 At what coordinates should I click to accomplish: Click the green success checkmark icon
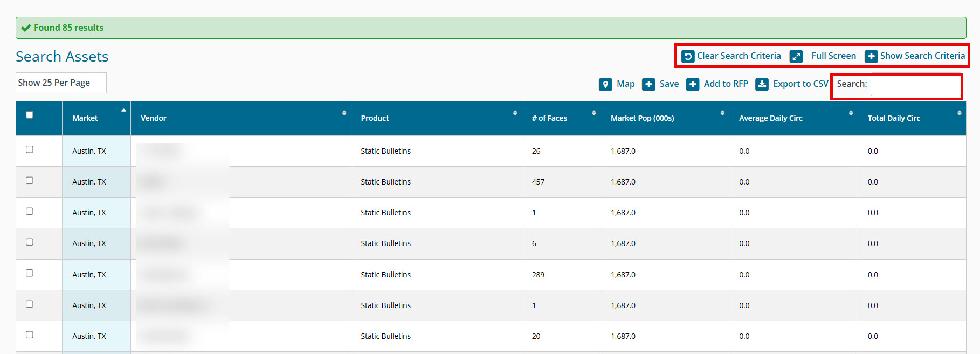pyautogui.click(x=26, y=28)
